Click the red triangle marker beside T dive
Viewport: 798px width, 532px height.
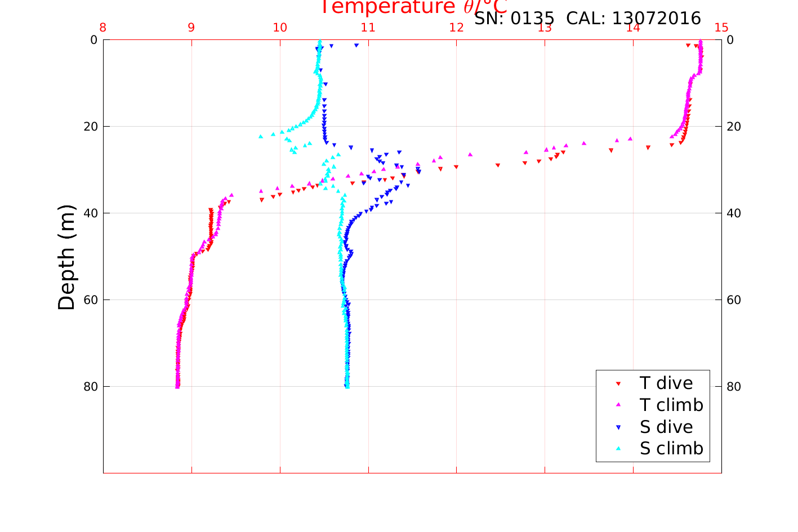(x=618, y=383)
